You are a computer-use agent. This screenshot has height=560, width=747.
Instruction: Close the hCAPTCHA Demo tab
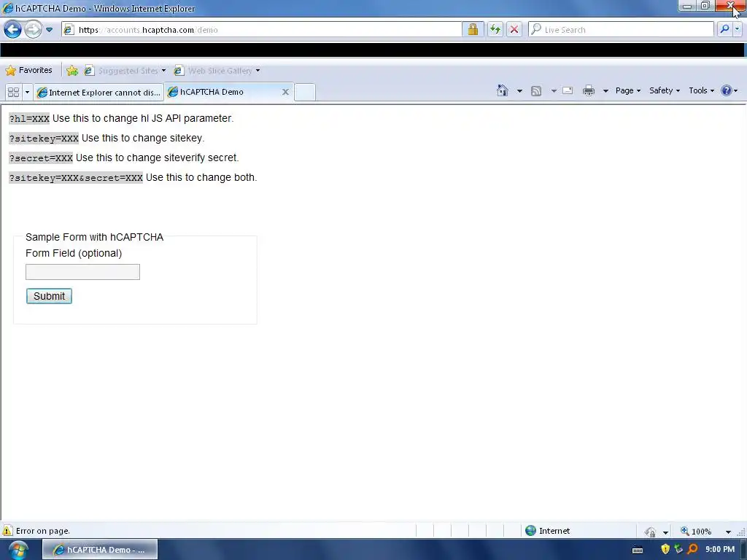[x=285, y=92]
